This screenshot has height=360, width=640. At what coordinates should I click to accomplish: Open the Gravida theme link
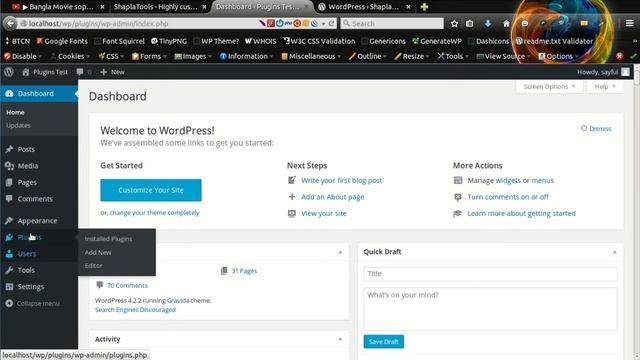tap(178, 300)
